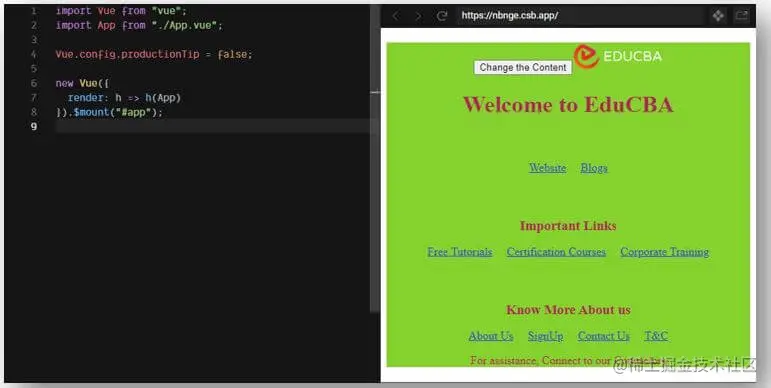Click the render: h => h(App) line
The width and height of the screenshot is (771, 388).
124,97
